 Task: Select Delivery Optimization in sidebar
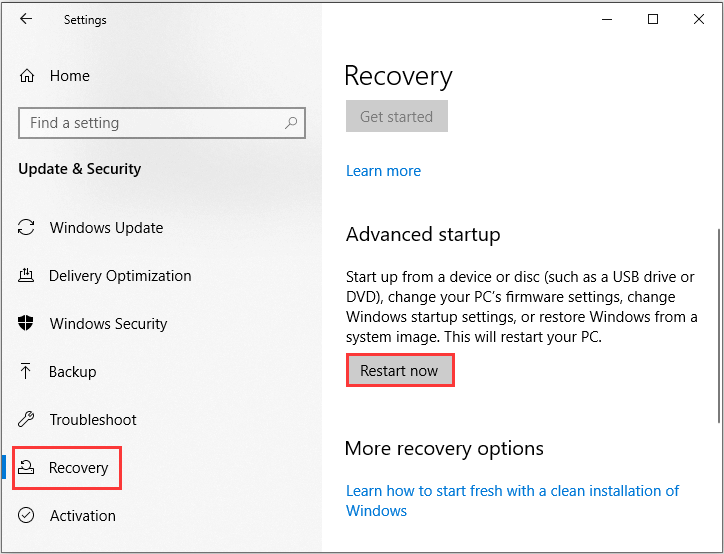(x=120, y=276)
